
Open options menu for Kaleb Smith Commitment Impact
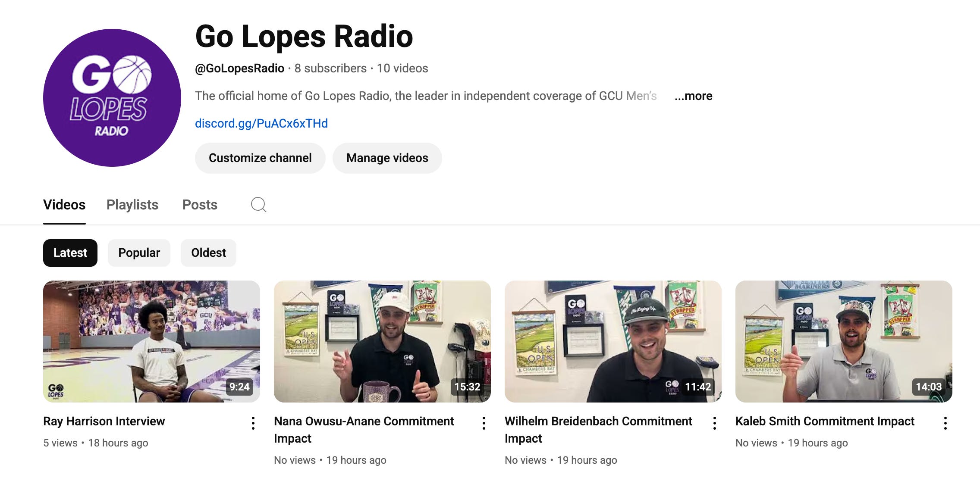945,423
